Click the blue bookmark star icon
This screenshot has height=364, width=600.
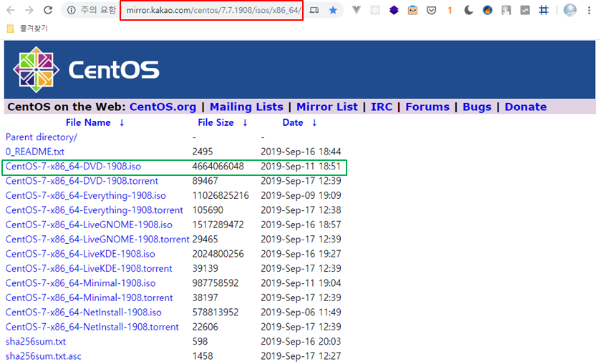coord(333,10)
